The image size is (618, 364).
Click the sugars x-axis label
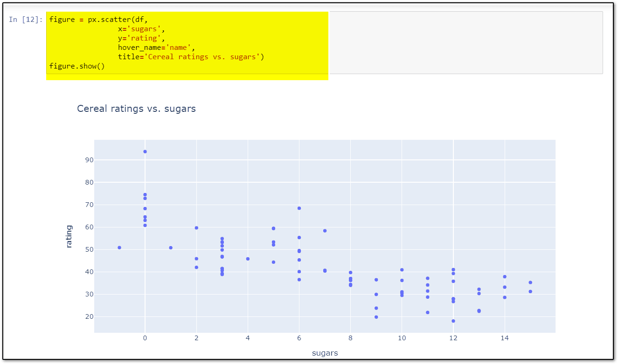pos(325,353)
